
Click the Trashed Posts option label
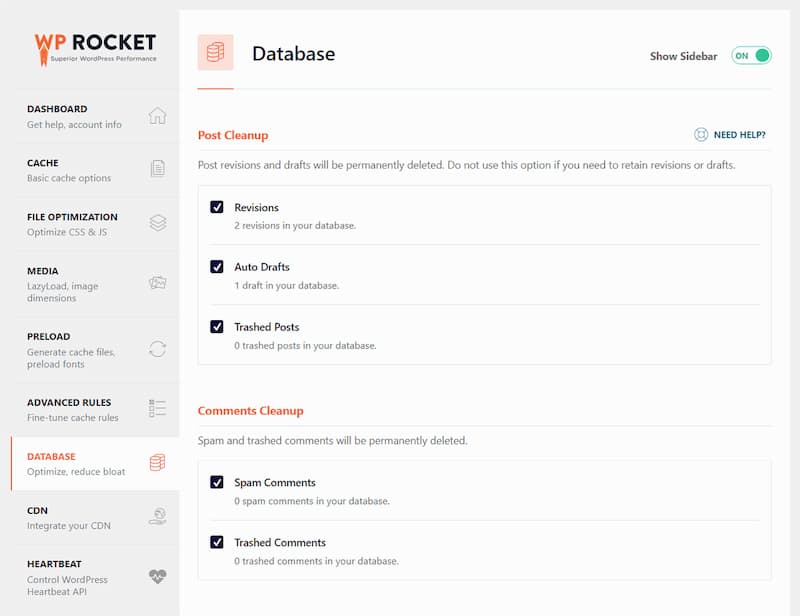pos(266,327)
